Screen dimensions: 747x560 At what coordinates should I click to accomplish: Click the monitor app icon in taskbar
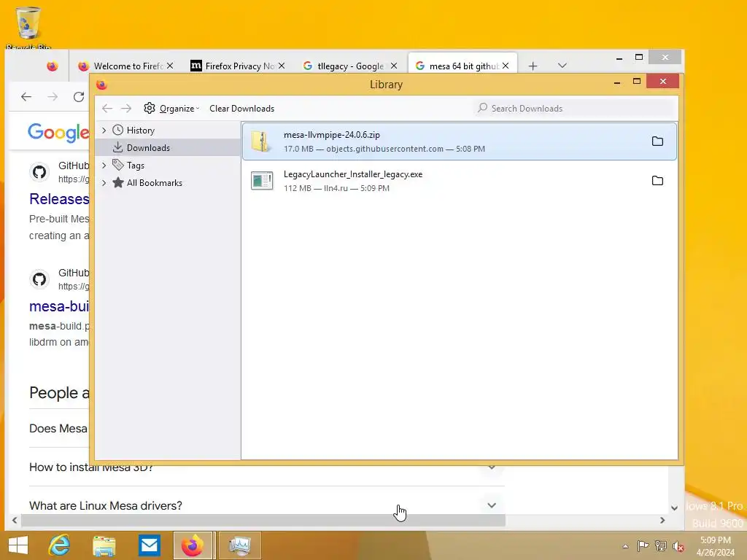pyautogui.click(x=239, y=545)
